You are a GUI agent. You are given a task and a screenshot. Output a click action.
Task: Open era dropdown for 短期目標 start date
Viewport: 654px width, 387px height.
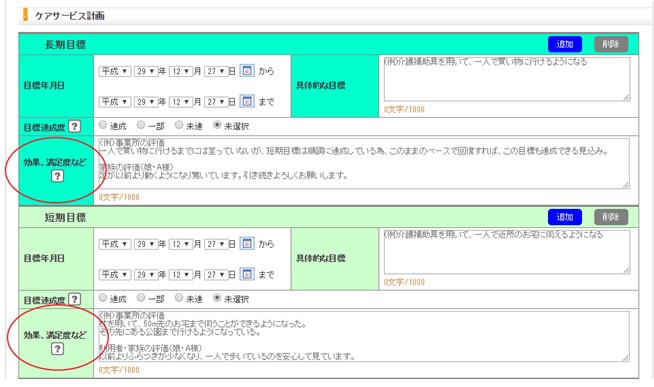[115, 244]
